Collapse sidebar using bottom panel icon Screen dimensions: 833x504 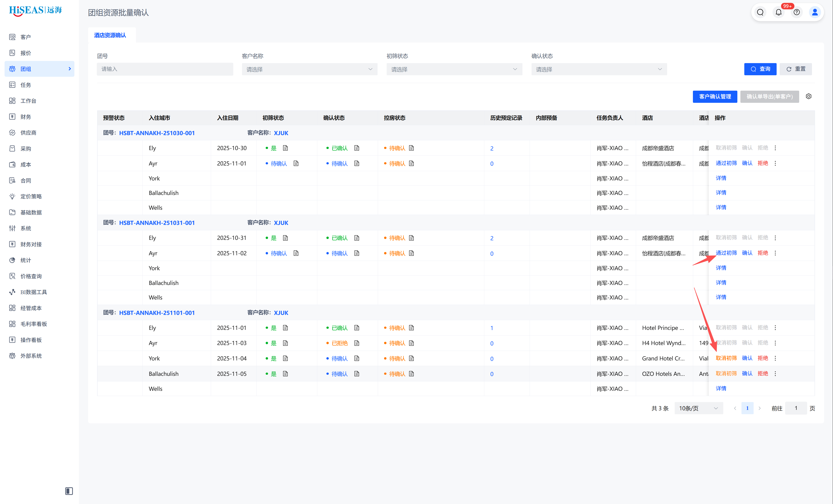click(x=69, y=491)
